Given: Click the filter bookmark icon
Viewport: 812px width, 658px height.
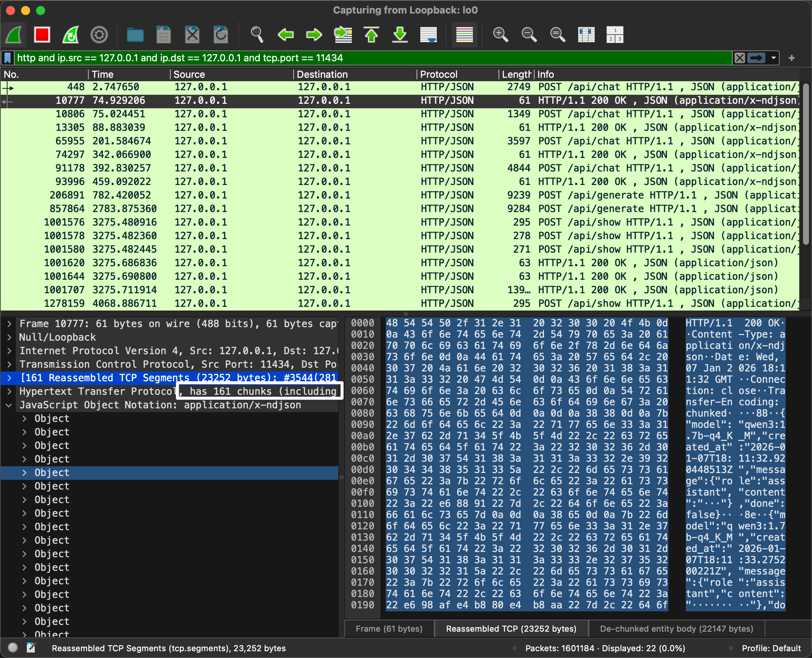Looking at the screenshot, I should (x=8, y=58).
